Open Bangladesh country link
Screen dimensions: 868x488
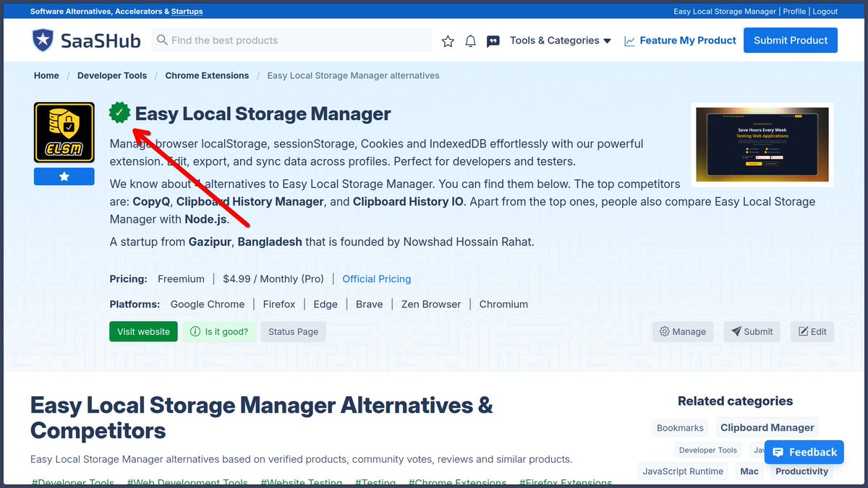click(x=270, y=242)
